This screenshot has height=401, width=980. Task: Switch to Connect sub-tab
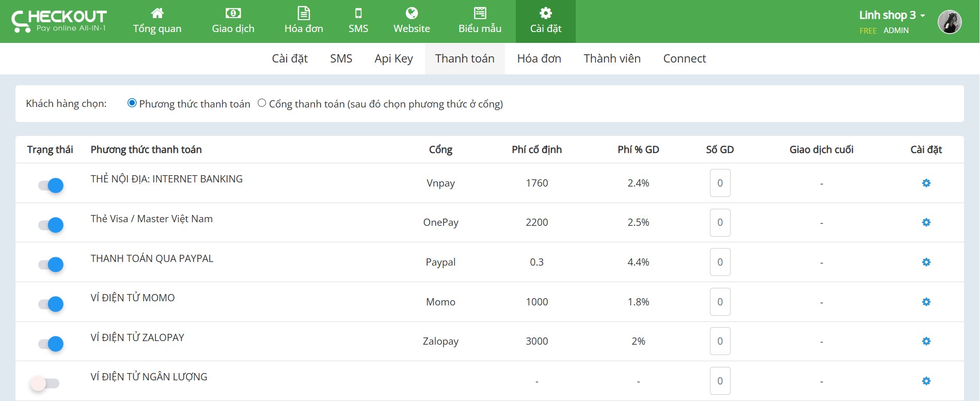coord(685,58)
